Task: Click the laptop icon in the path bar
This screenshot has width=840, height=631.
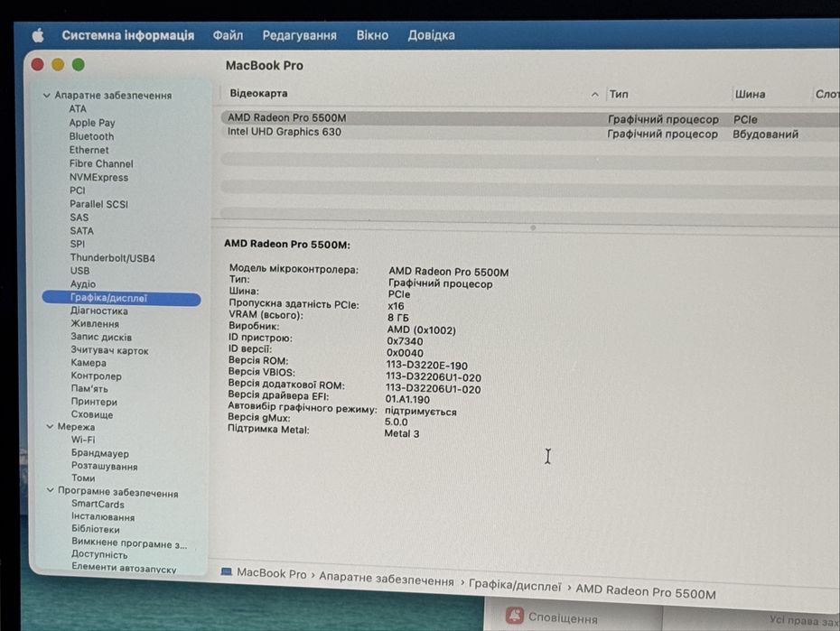Action: 227,571
